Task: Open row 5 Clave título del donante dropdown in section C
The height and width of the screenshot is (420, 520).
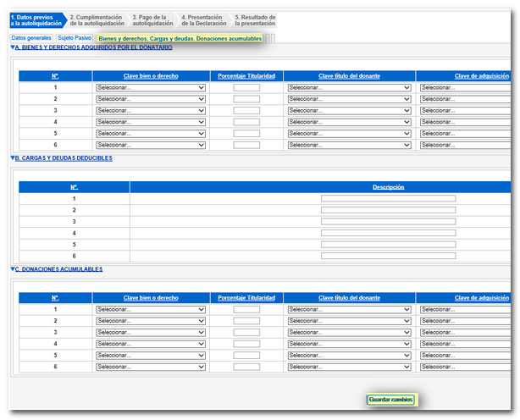Action: pos(349,356)
